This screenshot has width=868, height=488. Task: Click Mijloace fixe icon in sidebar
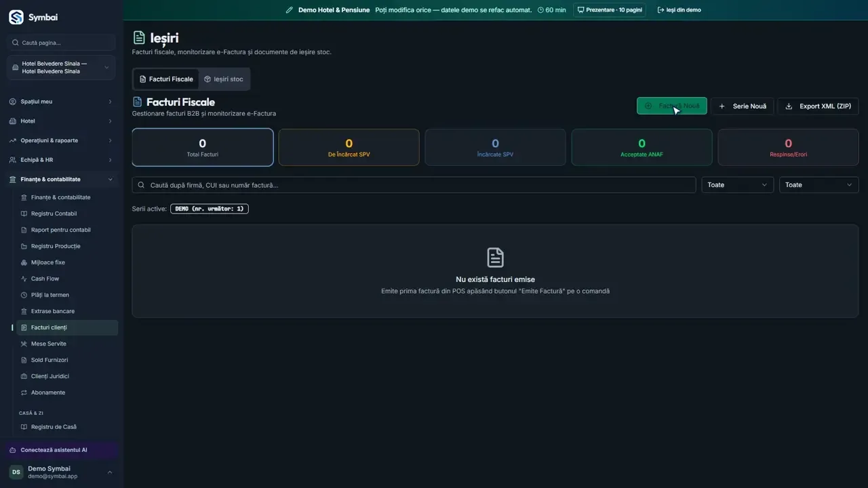(24, 262)
